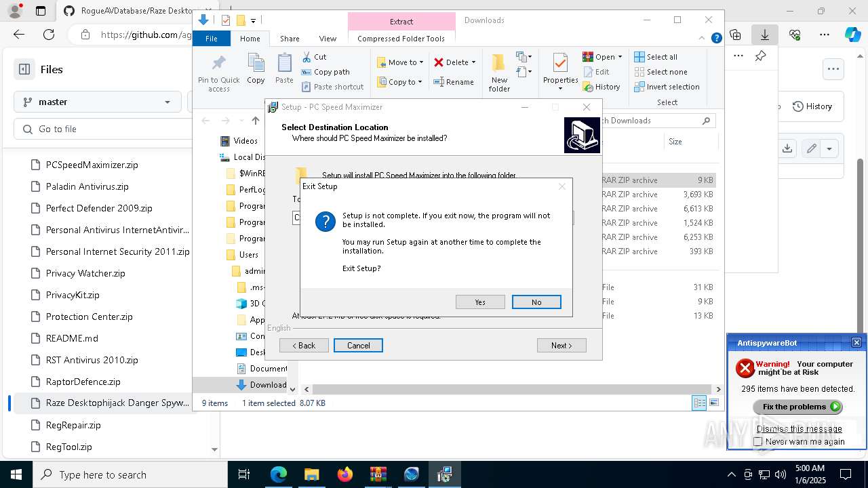Image resolution: width=868 pixels, height=488 pixels.
Task: Click the Size column header
Action: click(675, 142)
